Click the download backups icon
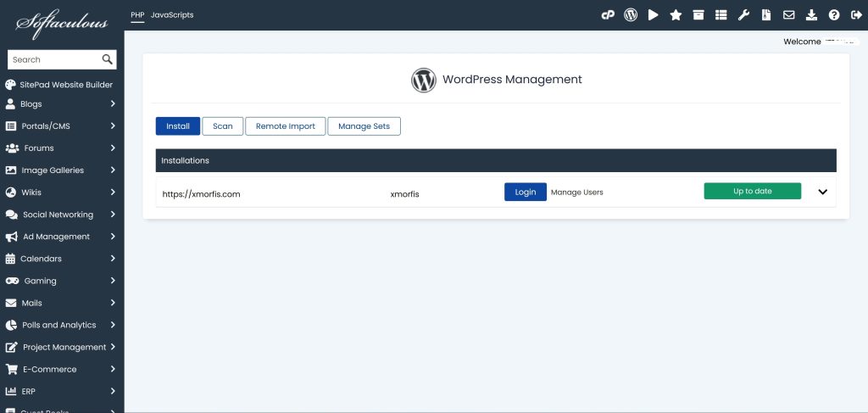 [x=811, y=15]
